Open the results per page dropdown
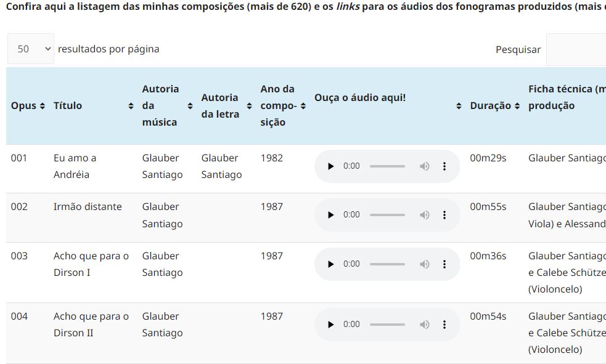Screen dimensions: 606x364 click(x=31, y=49)
